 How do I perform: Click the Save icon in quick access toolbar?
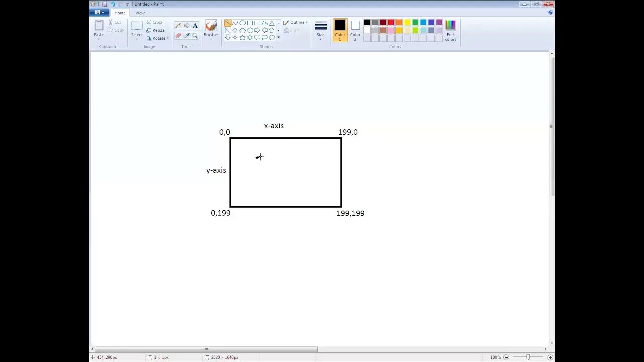point(105,4)
